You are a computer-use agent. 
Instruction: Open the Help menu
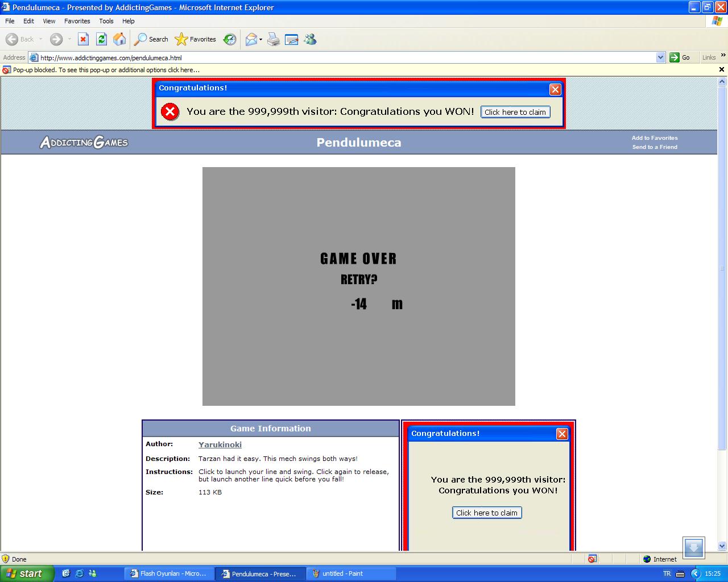pos(129,21)
